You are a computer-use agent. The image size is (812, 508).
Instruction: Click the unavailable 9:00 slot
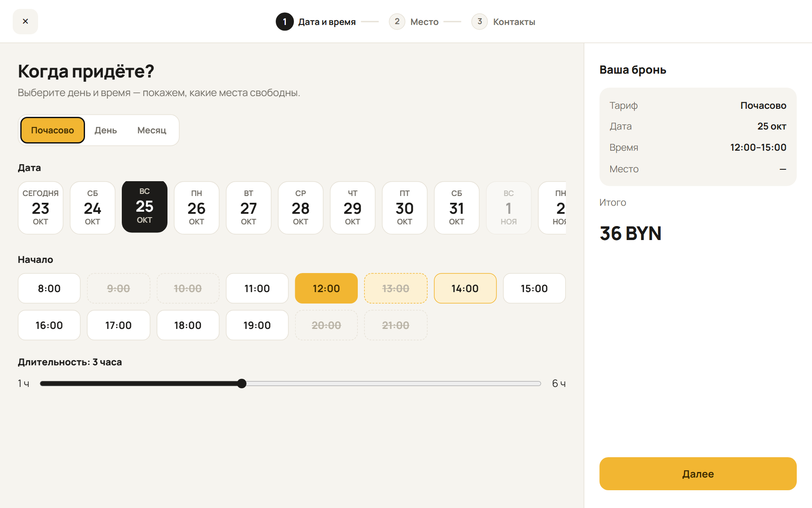tap(118, 288)
